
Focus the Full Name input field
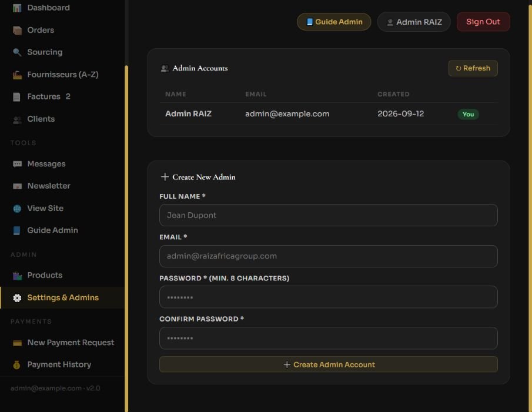[x=329, y=215]
